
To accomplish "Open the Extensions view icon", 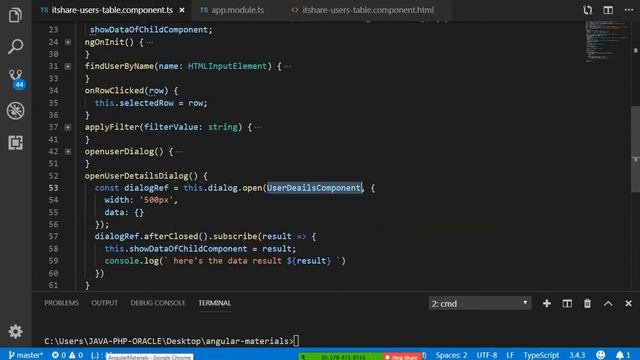I will [x=15, y=142].
